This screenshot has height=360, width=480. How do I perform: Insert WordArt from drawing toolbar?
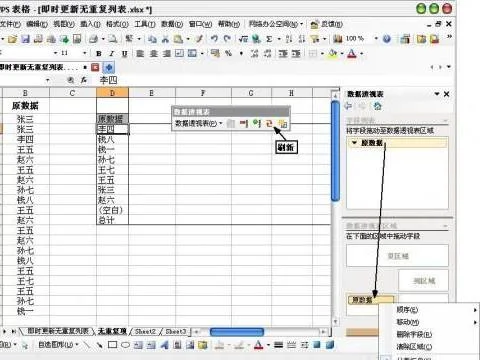tap(164, 345)
